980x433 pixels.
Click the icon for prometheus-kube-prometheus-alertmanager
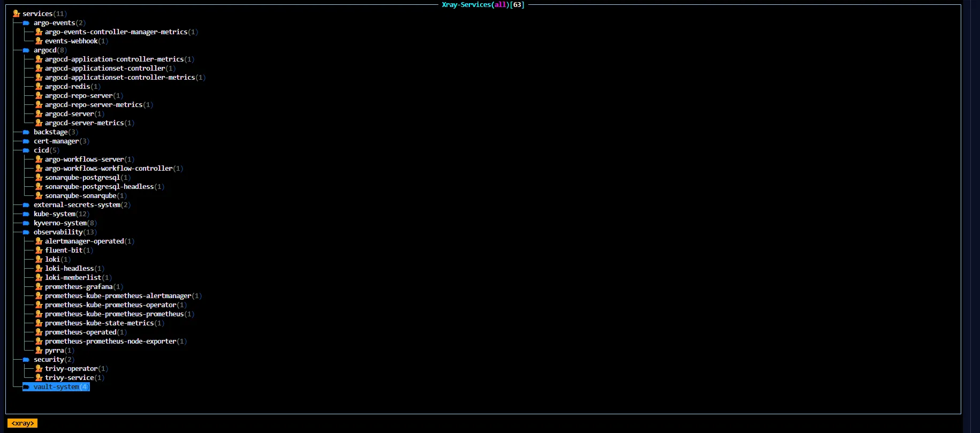click(39, 296)
